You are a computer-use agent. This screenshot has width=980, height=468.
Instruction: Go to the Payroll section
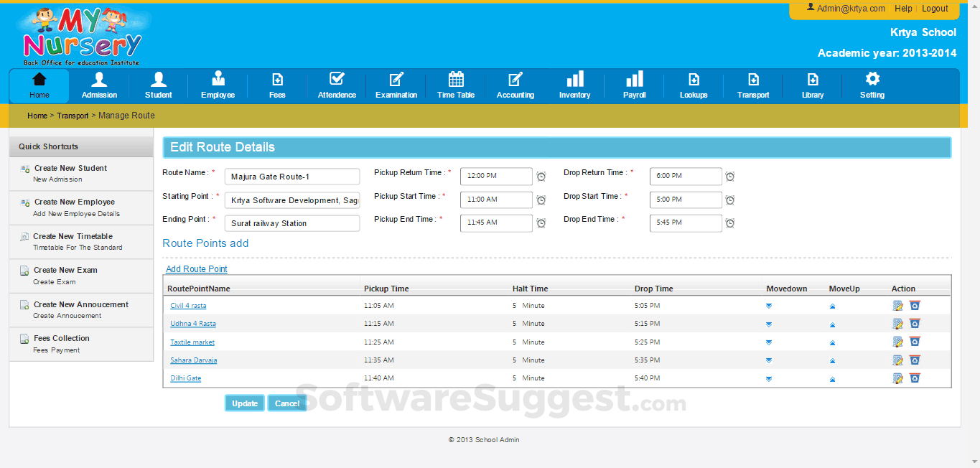tap(635, 85)
